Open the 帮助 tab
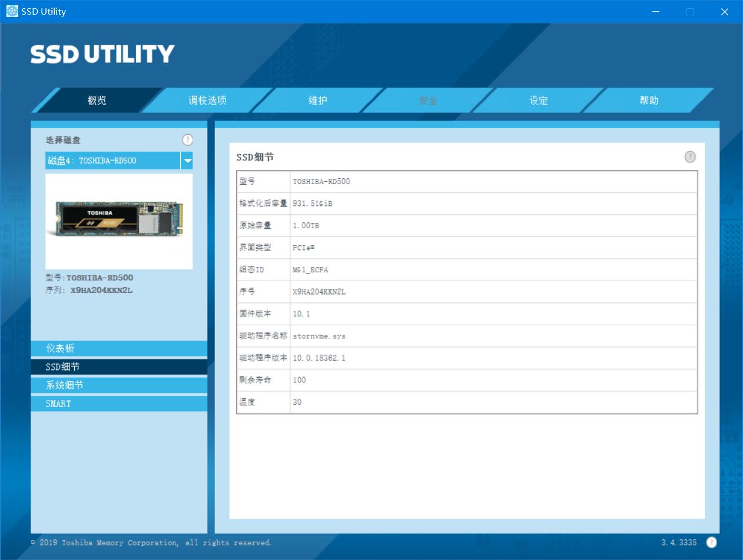This screenshot has height=560, width=743. [649, 101]
